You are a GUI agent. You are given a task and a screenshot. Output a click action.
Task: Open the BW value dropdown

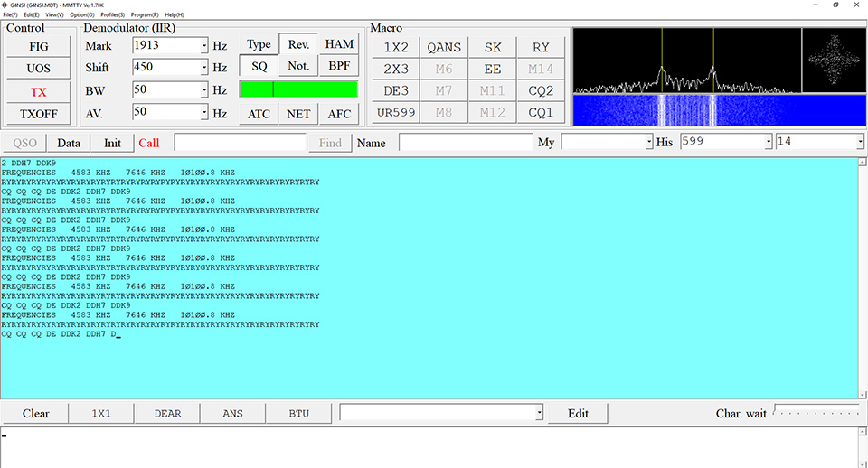204,89
